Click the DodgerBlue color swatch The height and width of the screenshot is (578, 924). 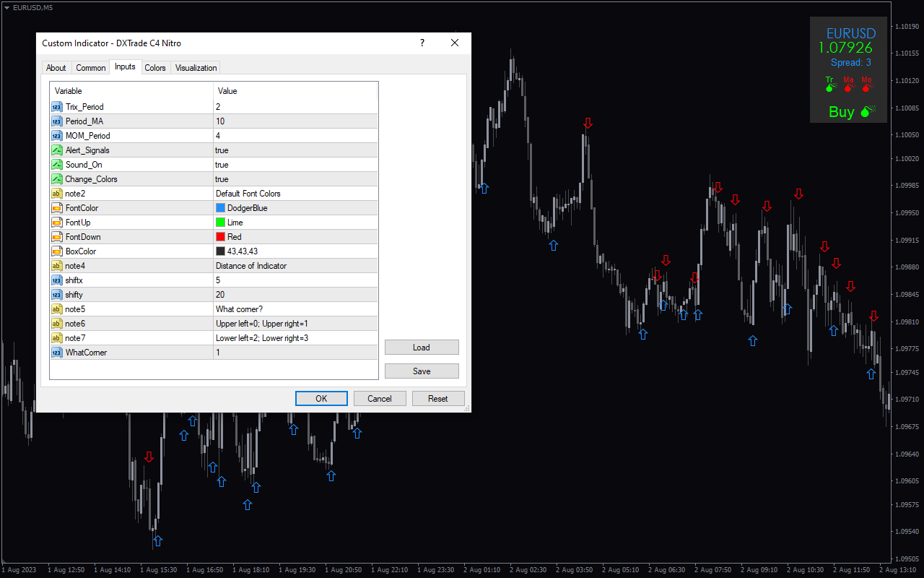coord(221,208)
